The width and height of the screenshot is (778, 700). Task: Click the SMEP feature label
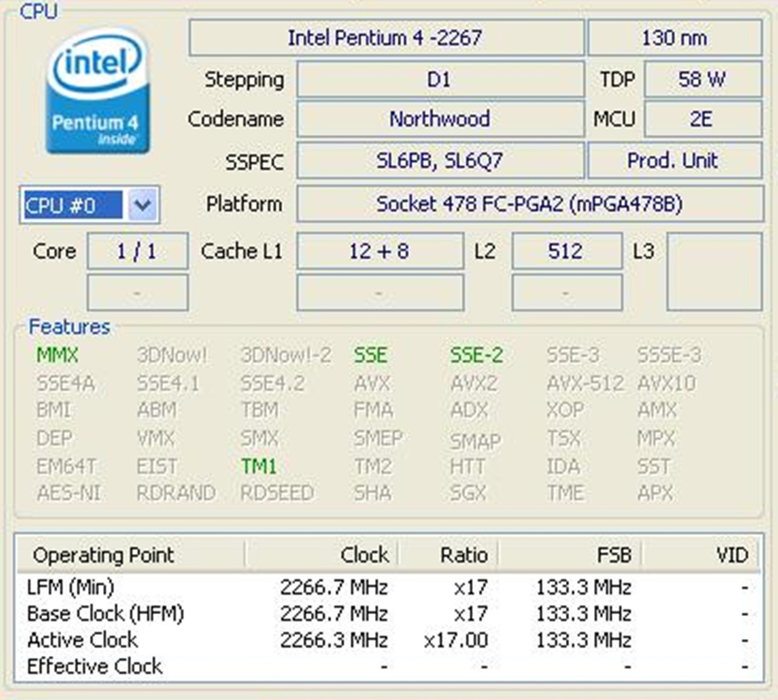(x=378, y=438)
